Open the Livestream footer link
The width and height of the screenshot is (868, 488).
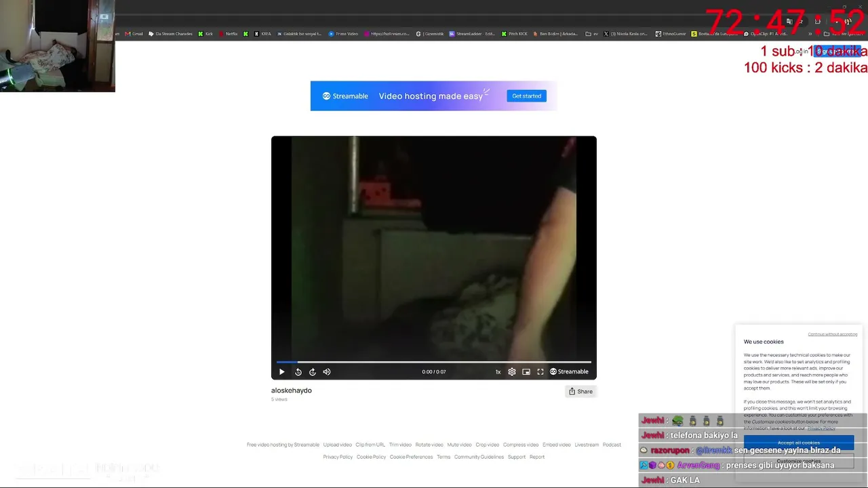click(587, 445)
